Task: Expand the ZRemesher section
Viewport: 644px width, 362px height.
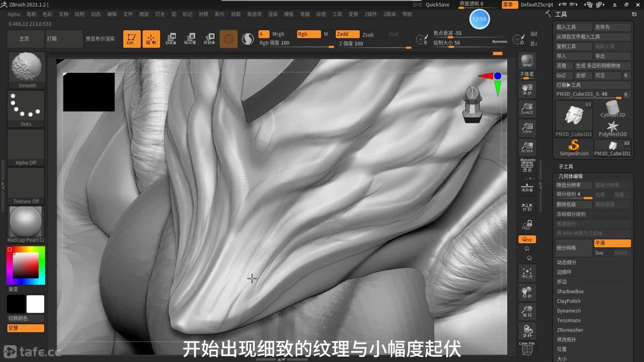Action: 570,330
